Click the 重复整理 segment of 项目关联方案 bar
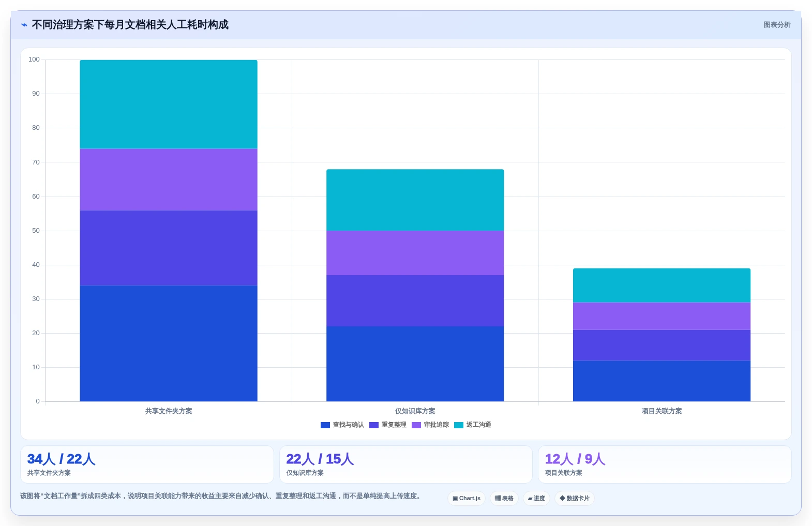The height and width of the screenshot is (526, 812). tap(661, 345)
